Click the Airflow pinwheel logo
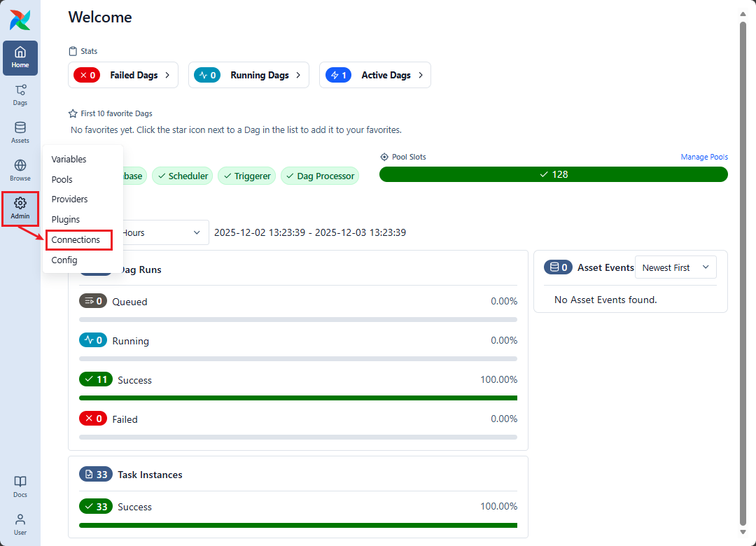Screen dimensions: 756x546 click(20, 20)
